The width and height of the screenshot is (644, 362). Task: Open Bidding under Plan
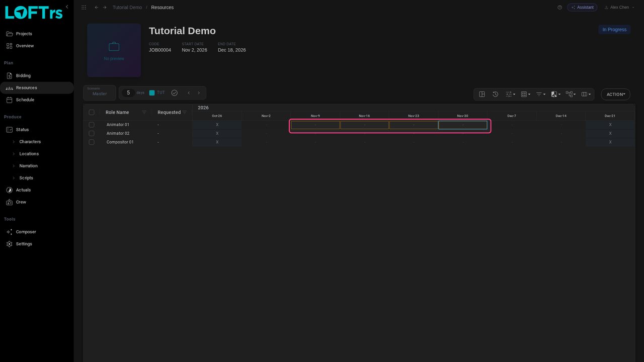[x=37, y=76]
